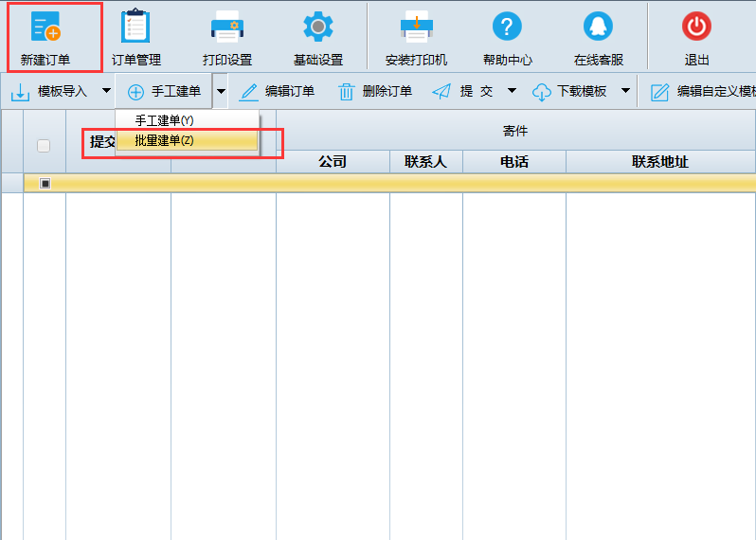Select menu item 批量建单(Z)
Image resolution: width=756 pixels, height=540 pixels.
(x=187, y=140)
